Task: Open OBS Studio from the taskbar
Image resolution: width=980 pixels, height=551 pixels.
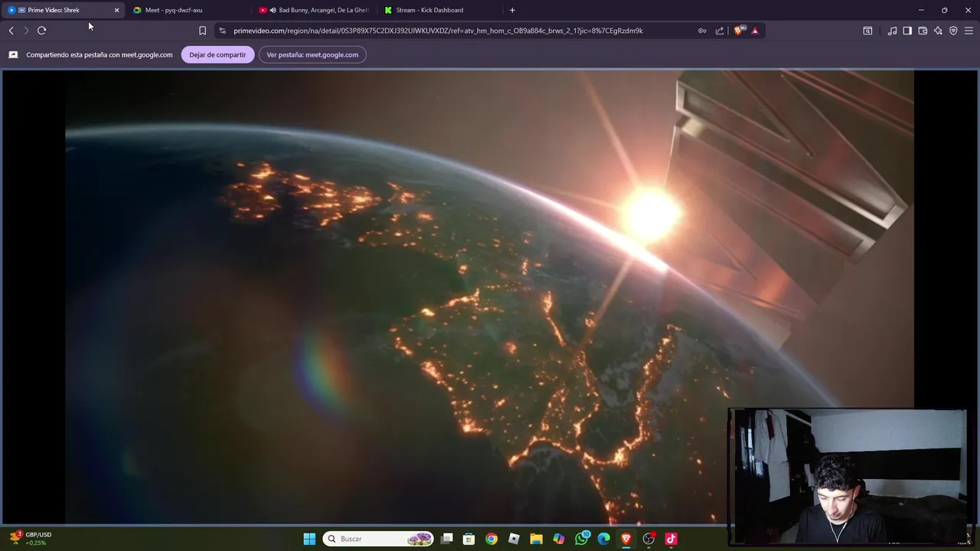Action: point(648,539)
